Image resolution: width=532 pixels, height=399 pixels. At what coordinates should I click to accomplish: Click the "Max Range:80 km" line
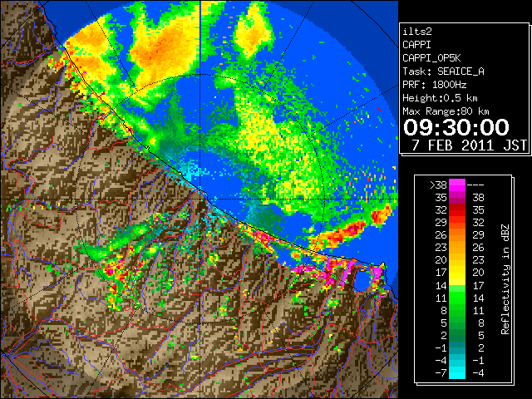(446, 111)
